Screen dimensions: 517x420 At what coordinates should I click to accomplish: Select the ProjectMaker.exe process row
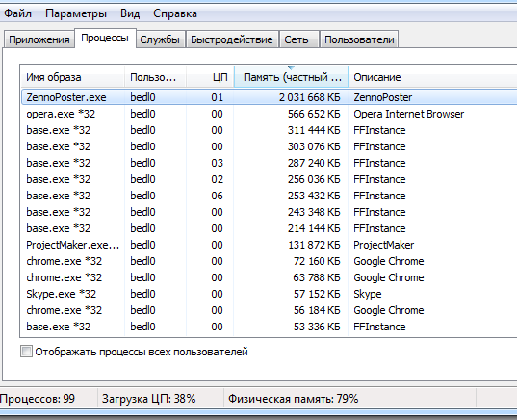(269, 245)
